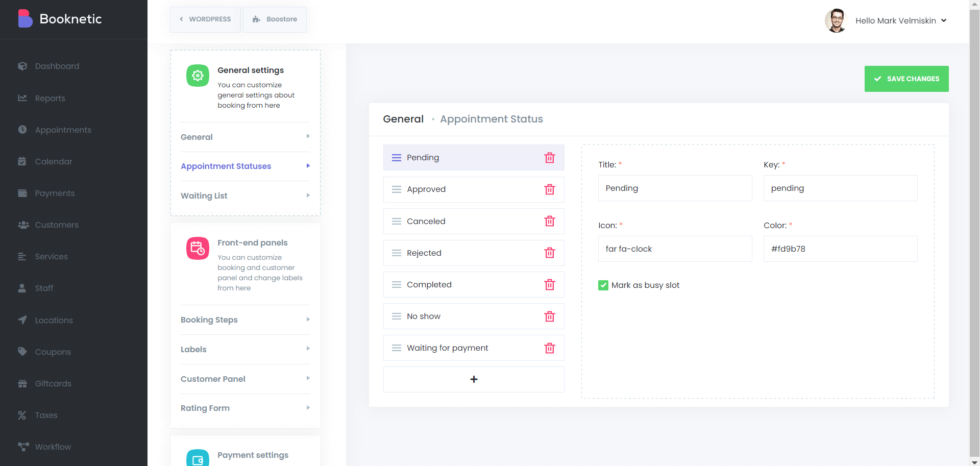Click the Completed row drag handle
The width and height of the screenshot is (980, 466).
[x=397, y=284]
